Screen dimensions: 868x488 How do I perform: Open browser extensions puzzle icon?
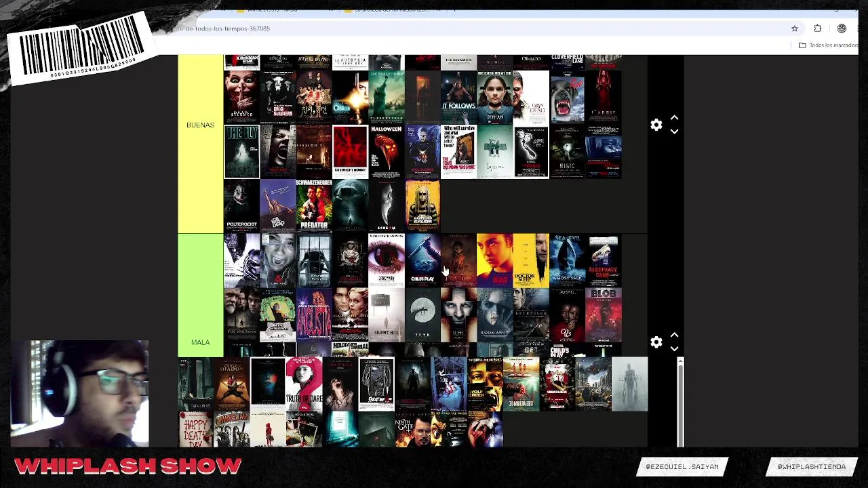click(818, 28)
